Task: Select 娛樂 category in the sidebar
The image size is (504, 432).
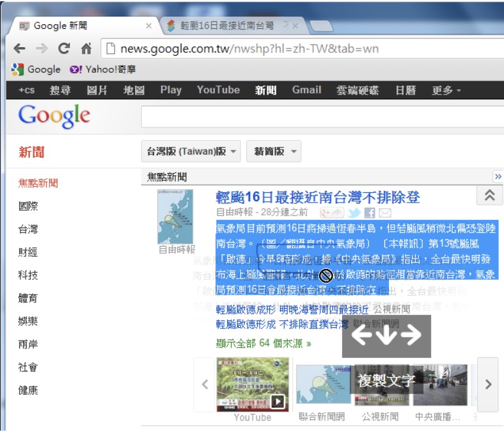Action: point(28,321)
